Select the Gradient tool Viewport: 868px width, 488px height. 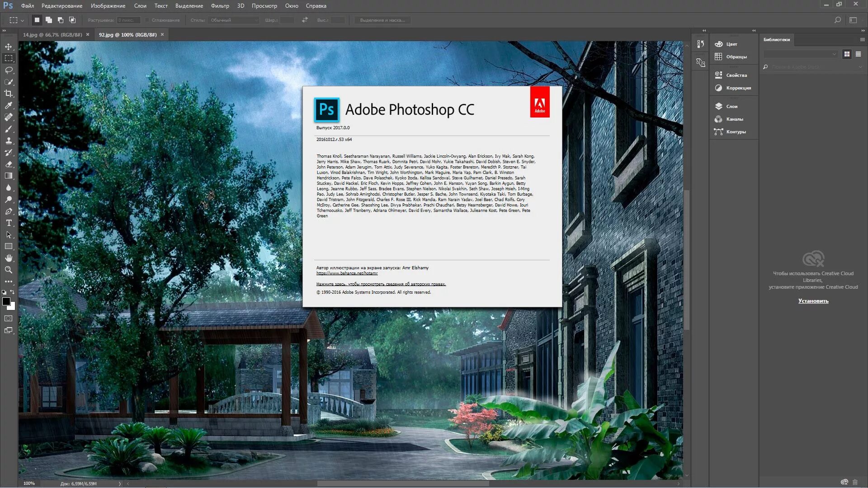(9, 176)
